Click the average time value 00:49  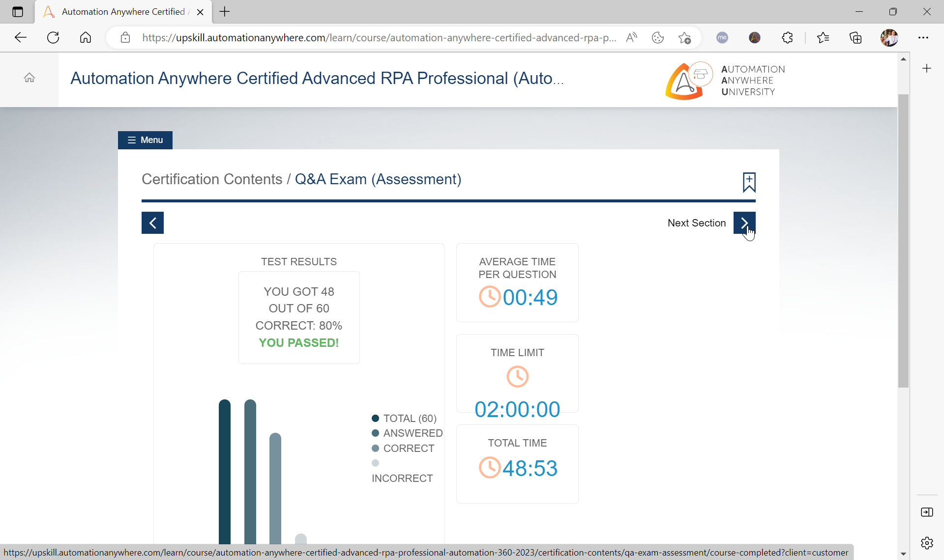[530, 297]
